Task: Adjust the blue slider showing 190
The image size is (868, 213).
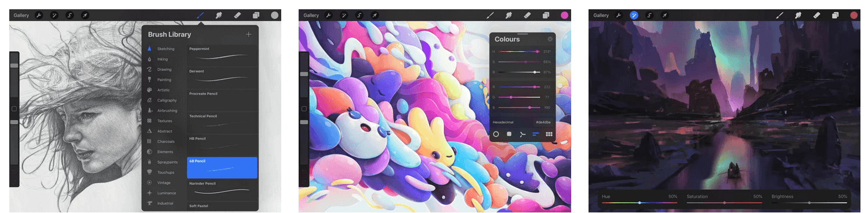Action: [518, 107]
